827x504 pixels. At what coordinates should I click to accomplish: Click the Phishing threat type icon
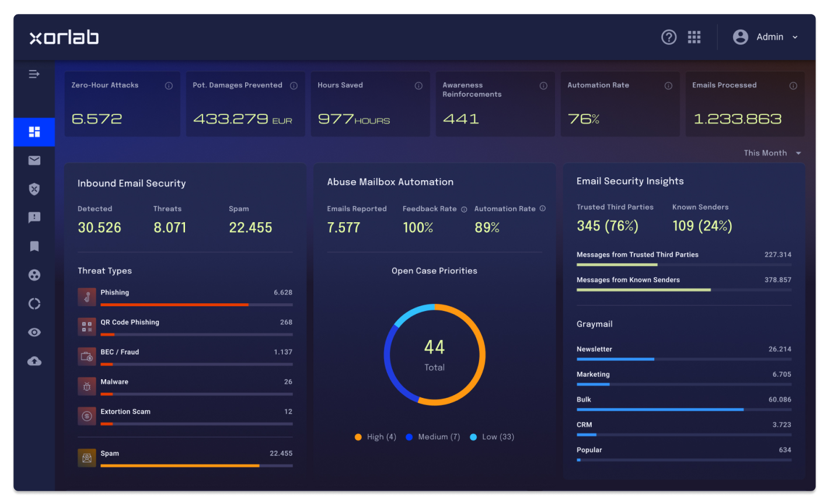coord(87,297)
